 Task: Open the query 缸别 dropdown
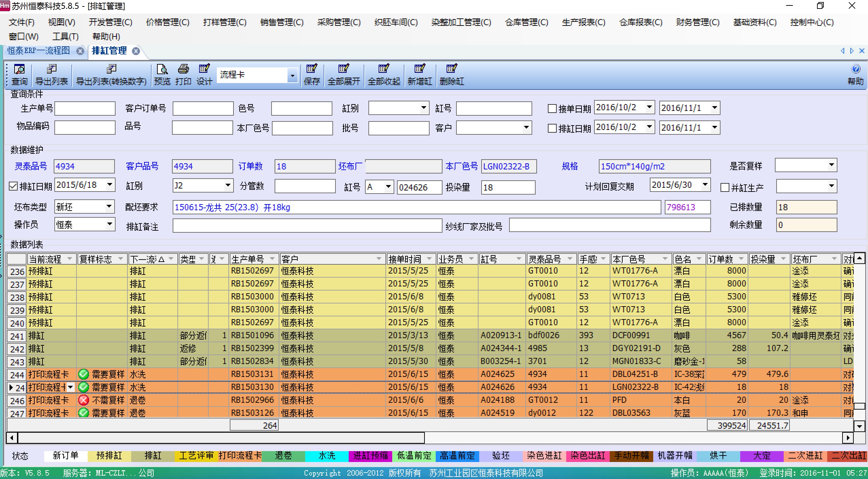coord(423,108)
